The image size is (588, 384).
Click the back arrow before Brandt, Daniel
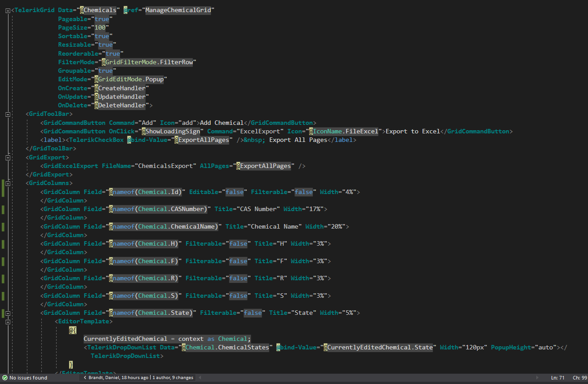pyautogui.click(x=85, y=378)
